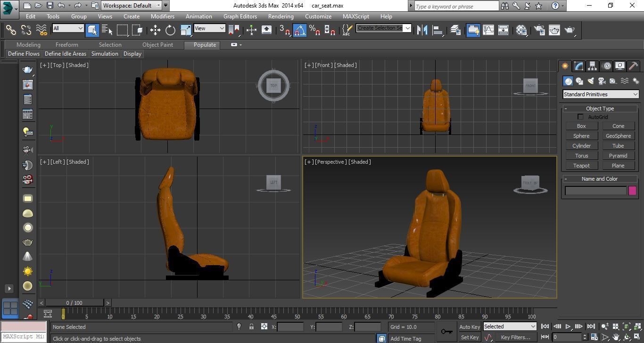Click the object color magenta swatch
This screenshot has width=644, height=343.
633,191
